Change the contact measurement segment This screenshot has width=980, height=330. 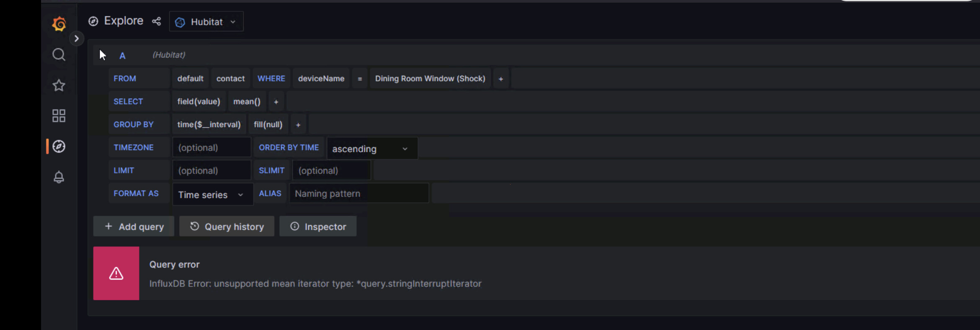click(230, 78)
